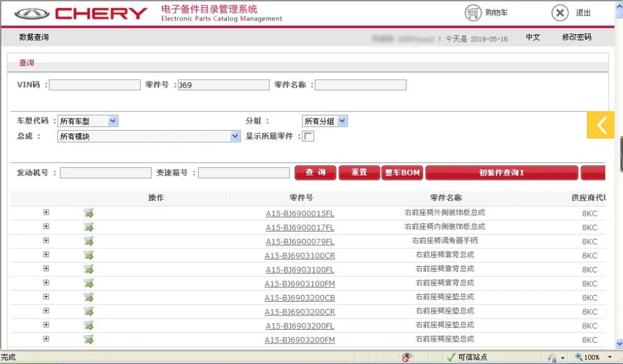623x364 pixels.
Task: Click the Chery logo
Action: 80,14
